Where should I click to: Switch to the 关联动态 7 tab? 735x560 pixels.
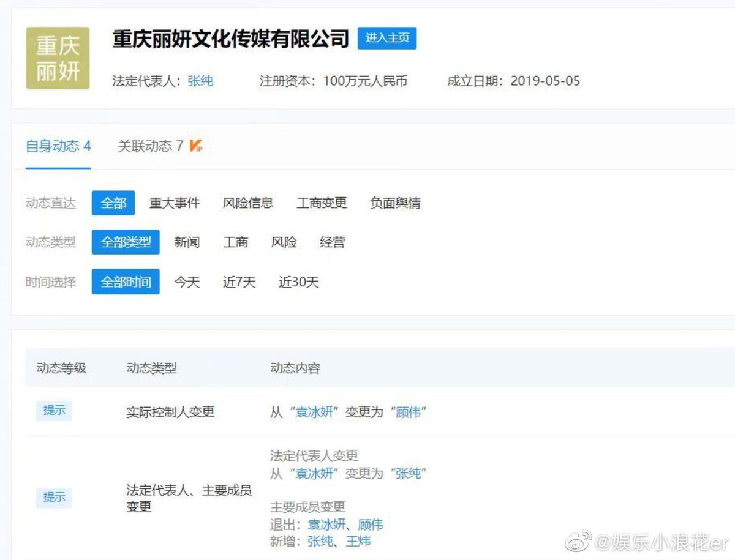coord(151,146)
